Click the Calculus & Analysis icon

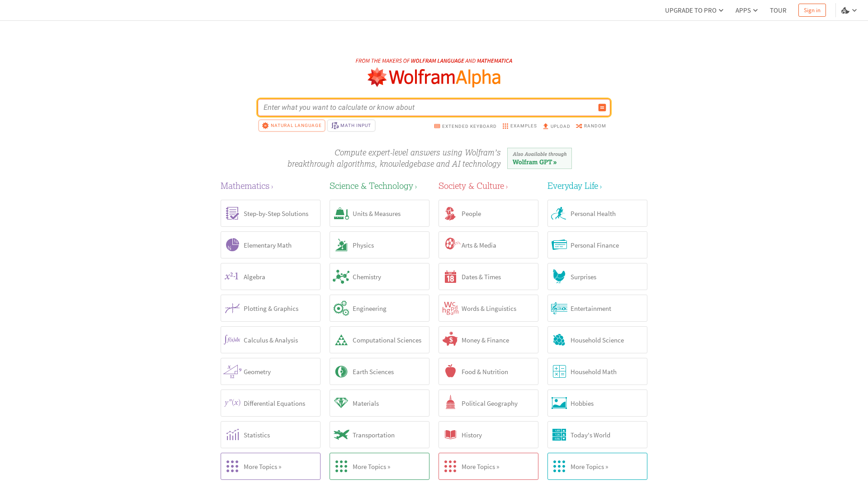click(232, 340)
